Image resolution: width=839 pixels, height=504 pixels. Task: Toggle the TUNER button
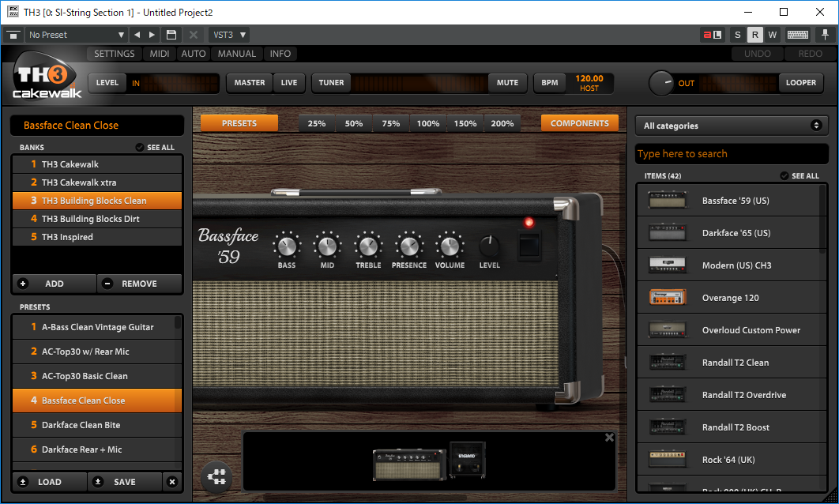point(331,83)
